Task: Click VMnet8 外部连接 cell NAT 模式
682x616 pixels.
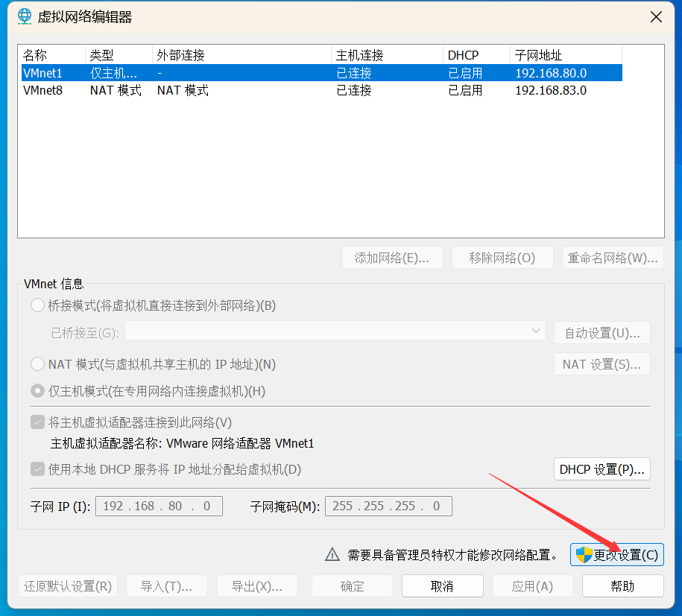Action: (x=183, y=90)
